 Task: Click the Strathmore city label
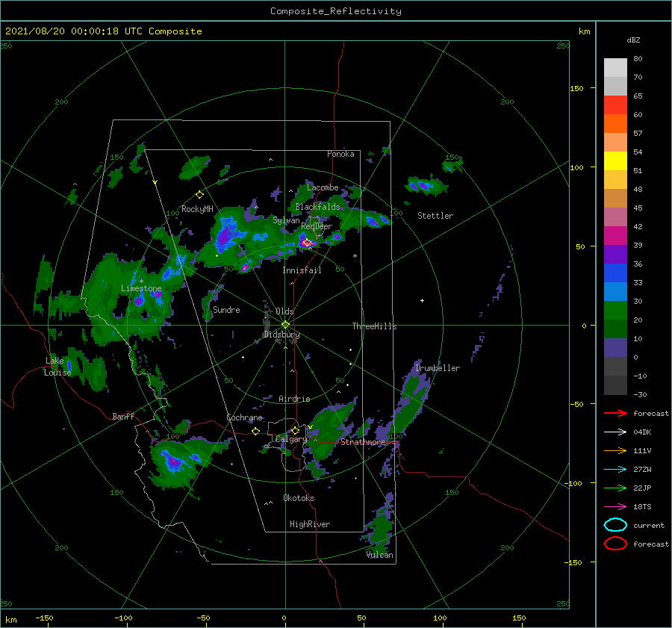[x=363, y=441]
